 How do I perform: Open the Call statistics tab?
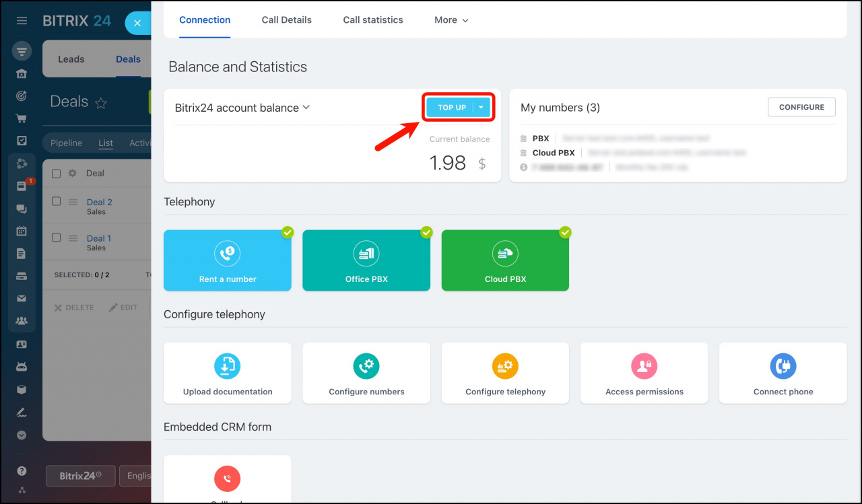373,20
